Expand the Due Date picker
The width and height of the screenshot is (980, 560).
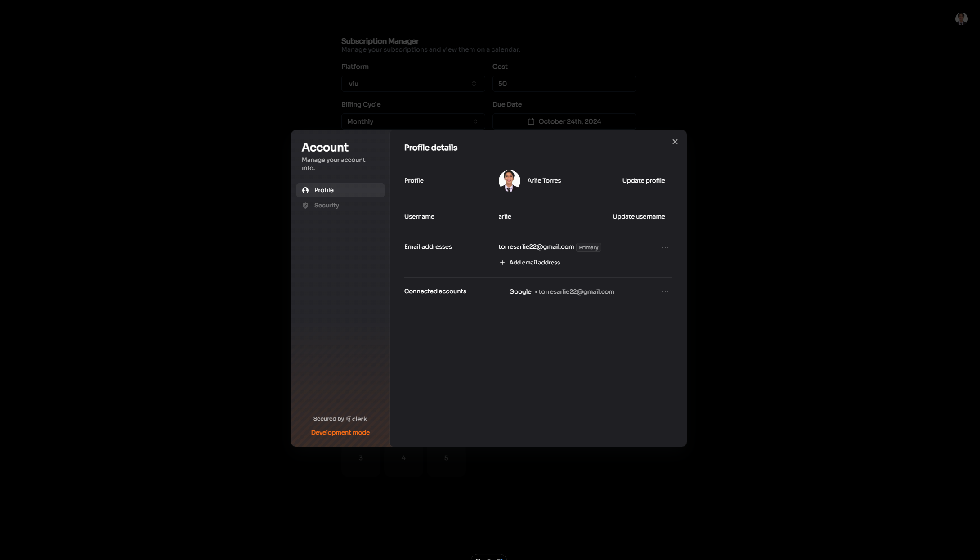tap(564, 121)
